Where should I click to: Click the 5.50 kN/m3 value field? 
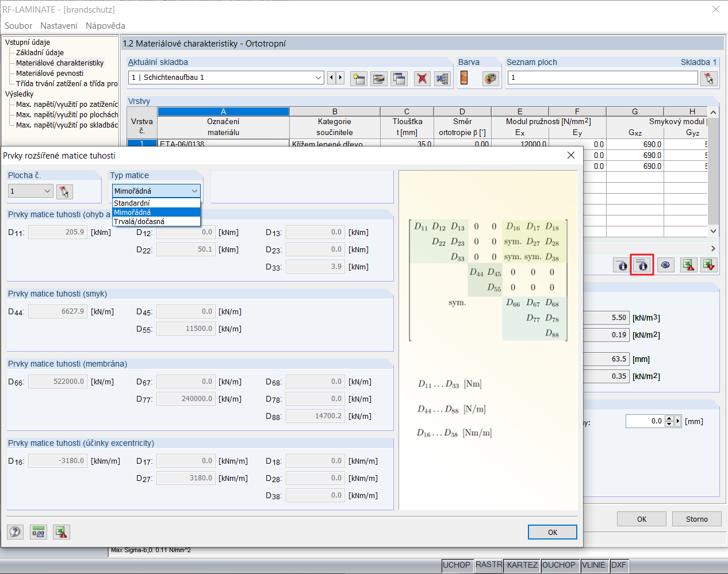pos(606,318)
